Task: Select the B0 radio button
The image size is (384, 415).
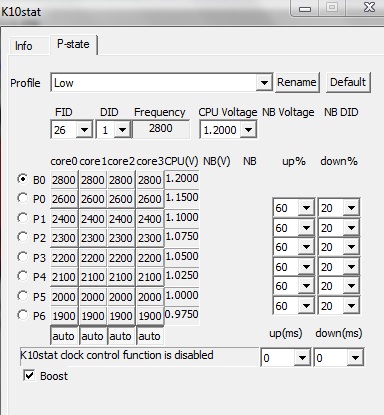Action: pos(23,179)
